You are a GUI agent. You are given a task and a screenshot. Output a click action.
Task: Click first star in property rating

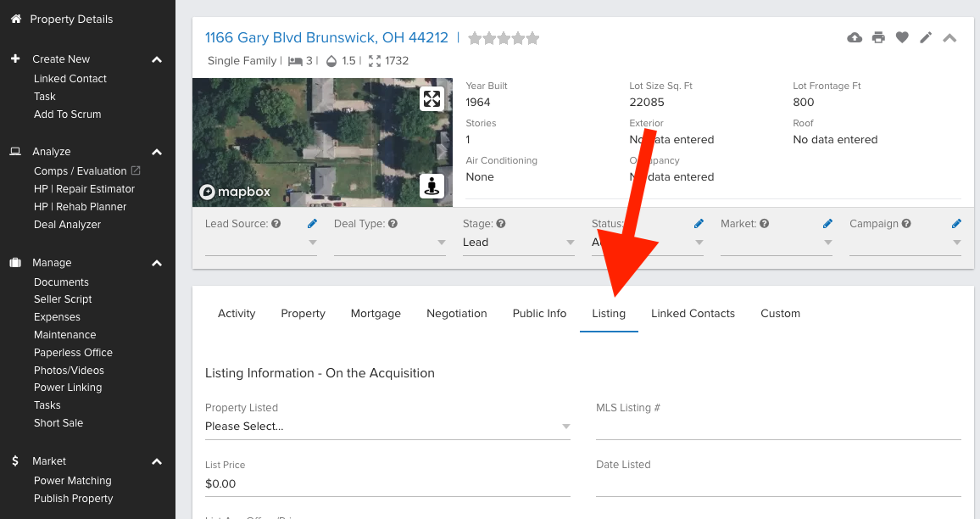click(x=475, y=38)
